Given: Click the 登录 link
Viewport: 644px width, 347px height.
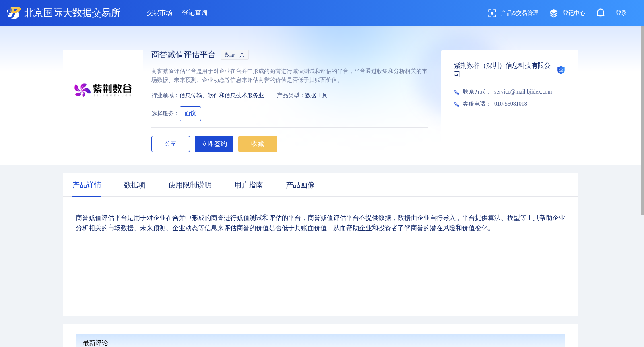Looking at the screenshot, I should coord(621,13).
